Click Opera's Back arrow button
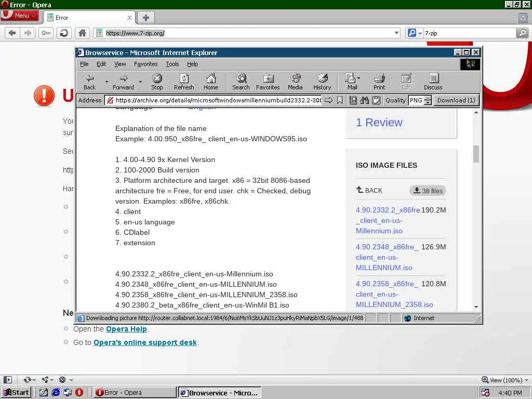Image resolution: width=532 pixels, height=399 pixels. 12,33
